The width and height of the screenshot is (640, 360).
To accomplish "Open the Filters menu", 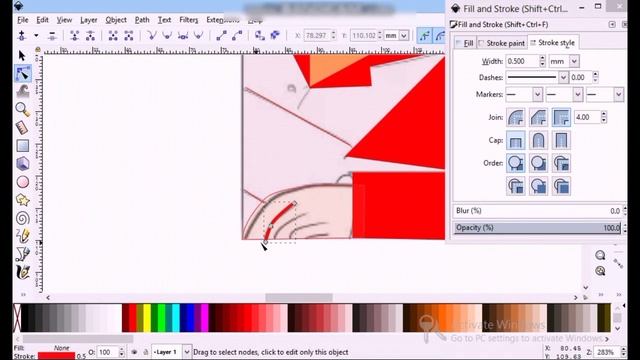I will tap(189, 20).
